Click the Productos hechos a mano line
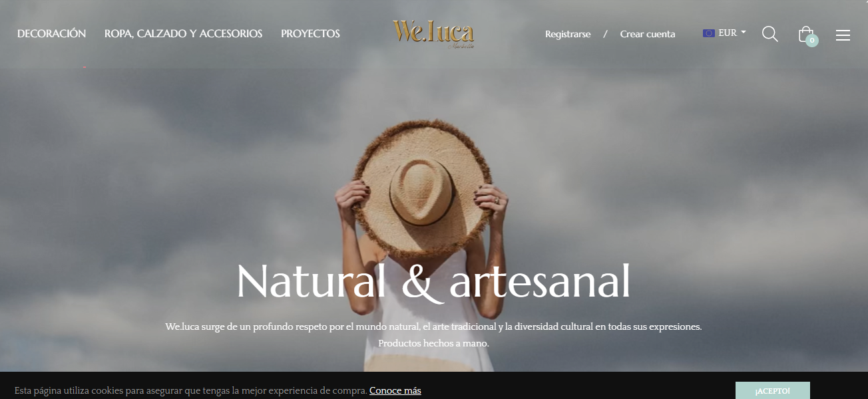 434,343
